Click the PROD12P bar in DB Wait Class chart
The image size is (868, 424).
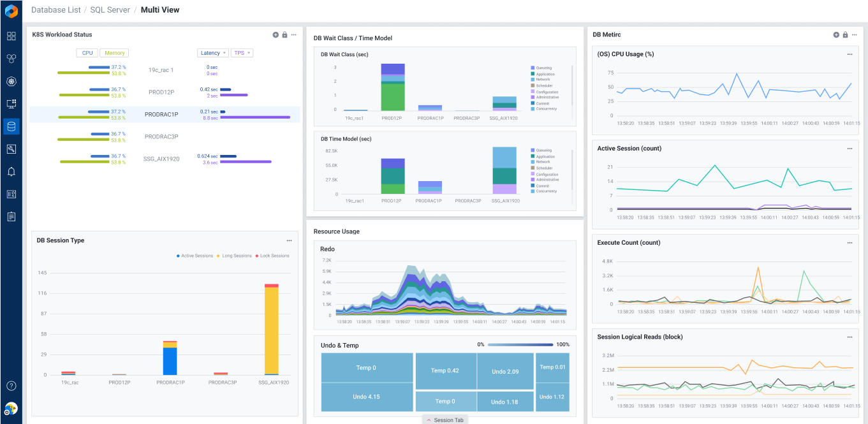click(393, 87)
